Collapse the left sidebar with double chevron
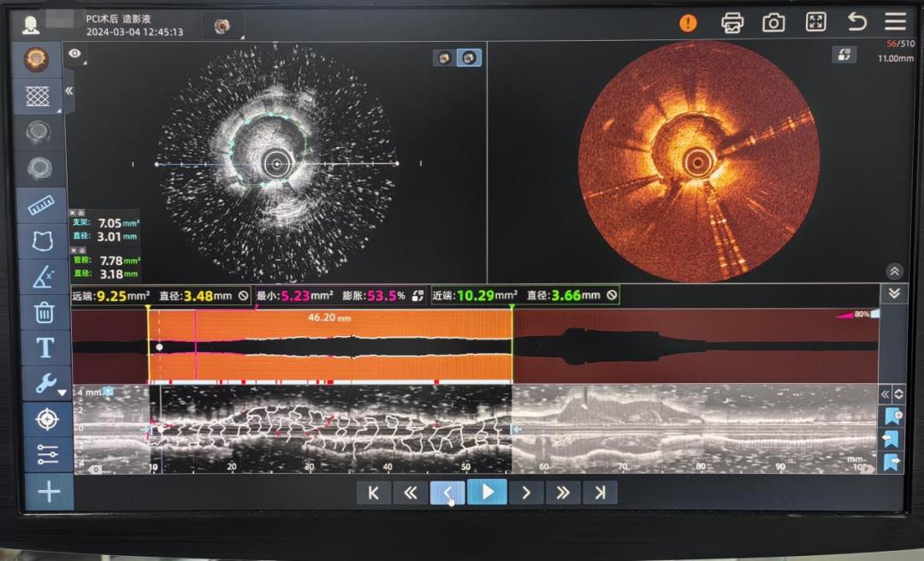 (x=69, y=91)
